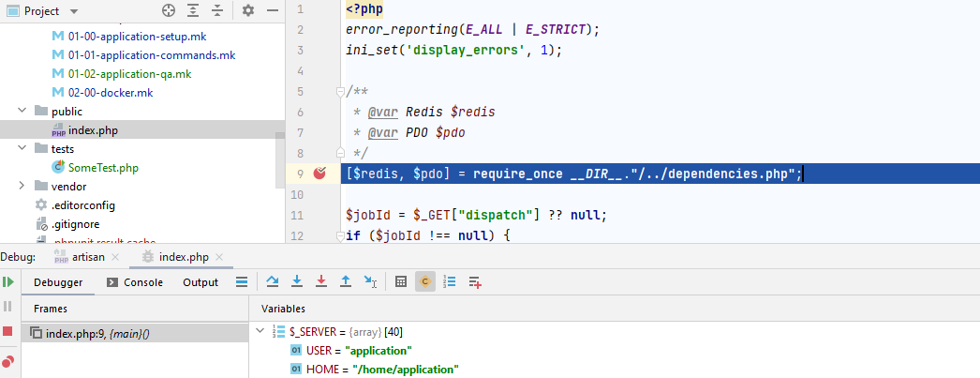Image resolution: width=980 pixels, height=378 pixels.
Task: Toggle the numbered-list sort icon in debugger toolbar
Action: (450, 281)
